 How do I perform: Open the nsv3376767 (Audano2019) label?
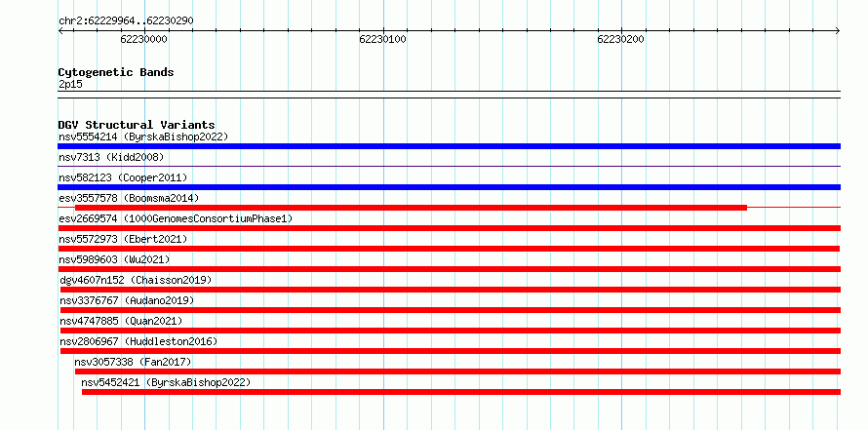[x=127, y=300]
